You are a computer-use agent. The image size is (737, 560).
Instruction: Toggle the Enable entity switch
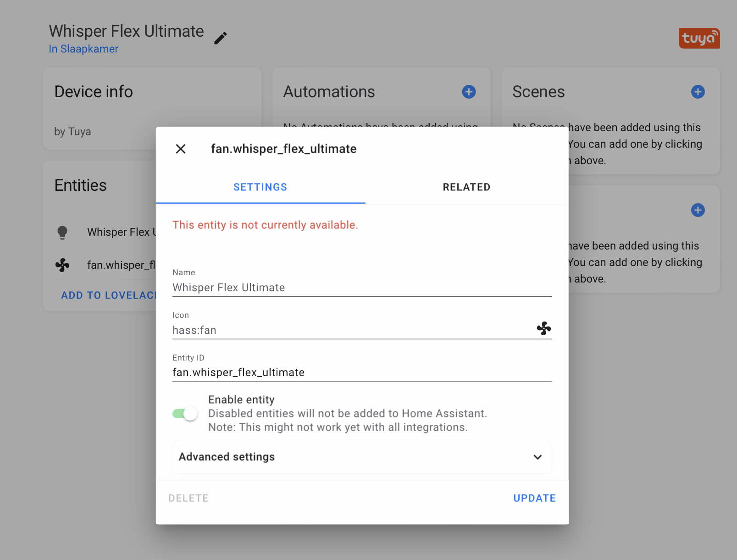(185, 414)
